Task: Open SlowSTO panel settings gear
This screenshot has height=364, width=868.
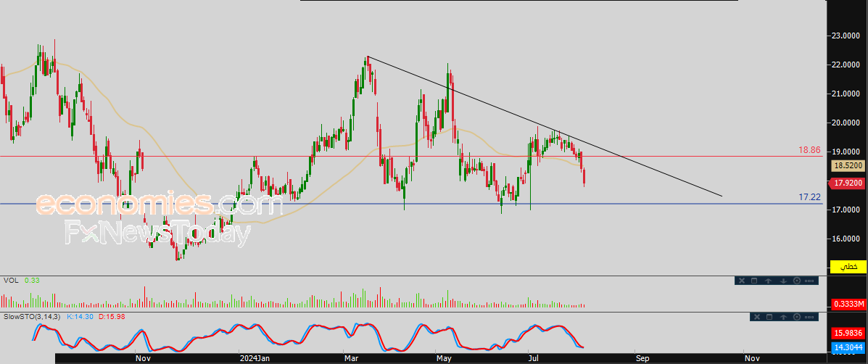Action: point(797,317)
